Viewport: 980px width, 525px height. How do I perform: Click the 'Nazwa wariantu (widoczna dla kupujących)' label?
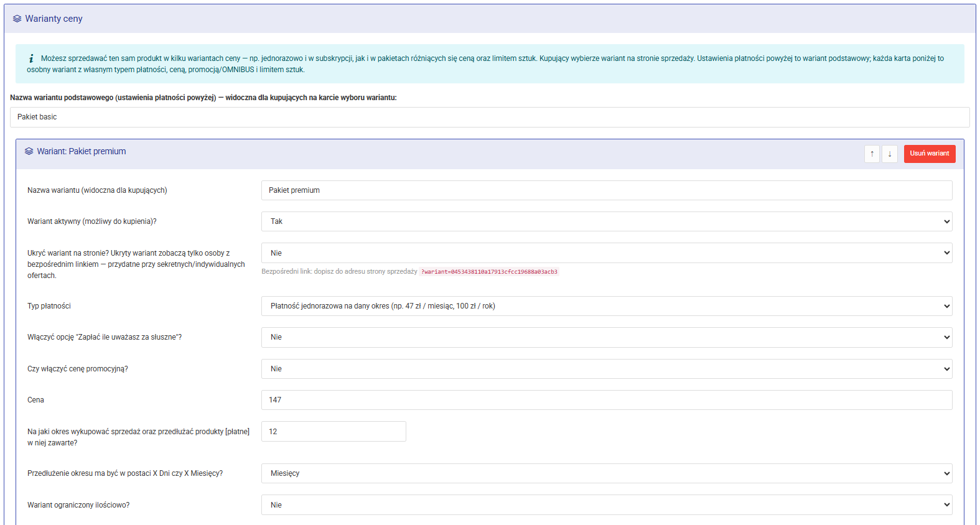pos(97,190)
